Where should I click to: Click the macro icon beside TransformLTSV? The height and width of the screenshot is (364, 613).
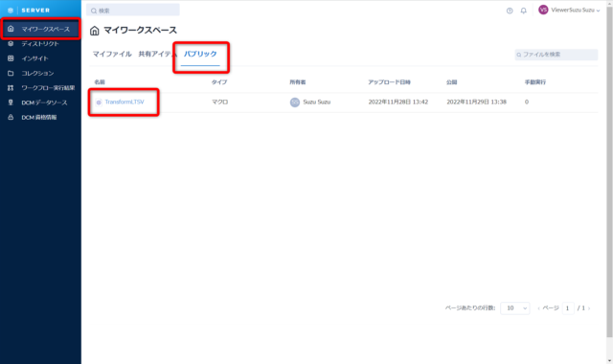click(x=99, y=102)
